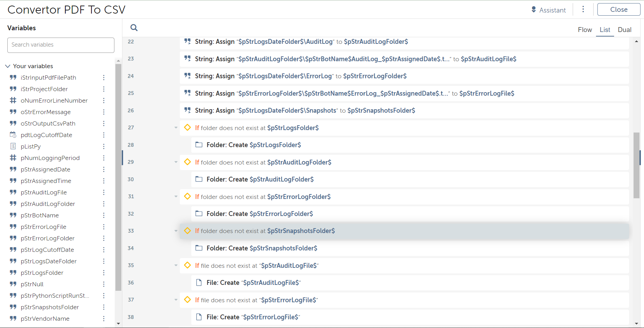This screenshot has width=644, height=328.
Task: Collapse the If block on line 33
Action: point(176,231)
